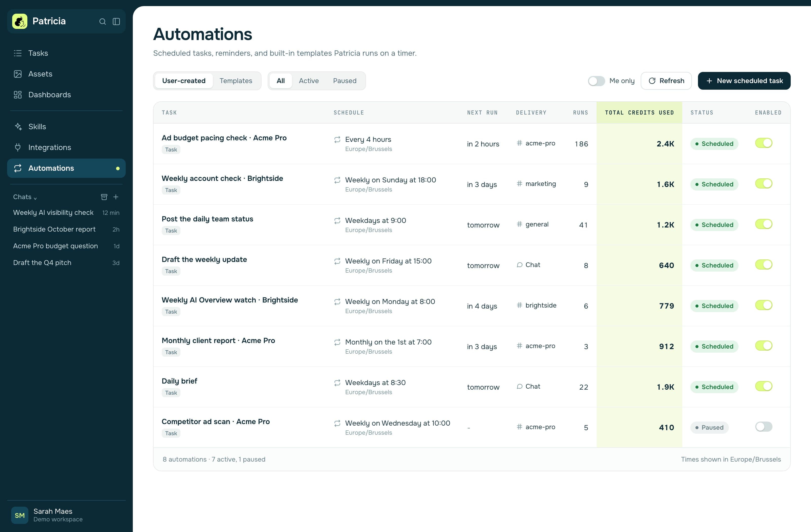Disable Weekly account check Brightside toggle
This screenshot has height=532, width=811.
[764, 184]
